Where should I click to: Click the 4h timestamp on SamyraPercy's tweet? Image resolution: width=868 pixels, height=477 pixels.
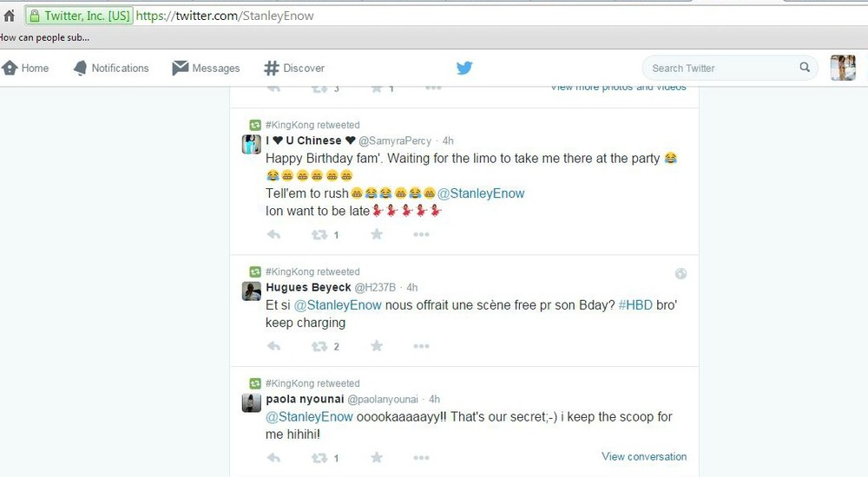pyautogui.click(x=448, y=140)
